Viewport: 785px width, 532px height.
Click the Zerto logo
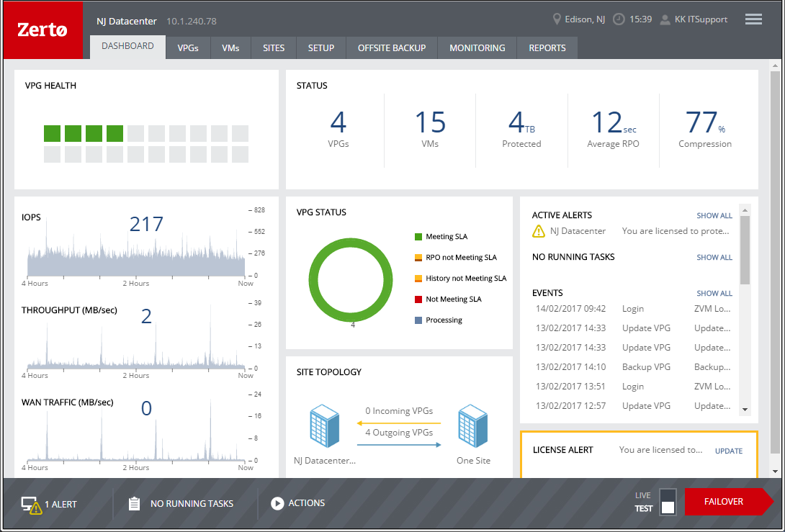pos(42,30)
